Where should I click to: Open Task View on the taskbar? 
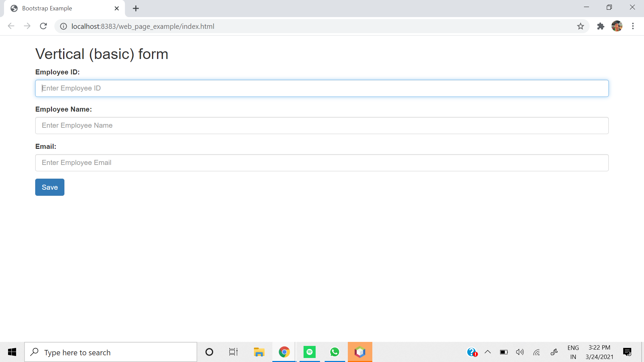coord(233,352)
